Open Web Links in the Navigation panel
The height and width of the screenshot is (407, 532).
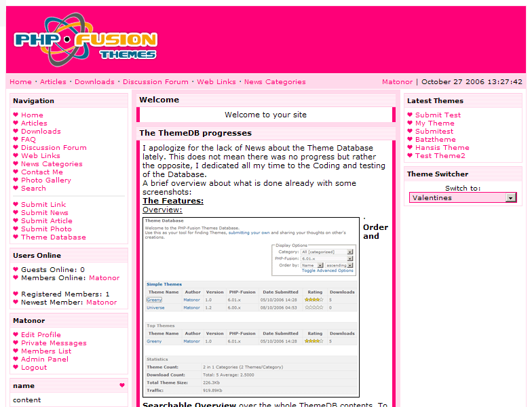tap(41, 156)
